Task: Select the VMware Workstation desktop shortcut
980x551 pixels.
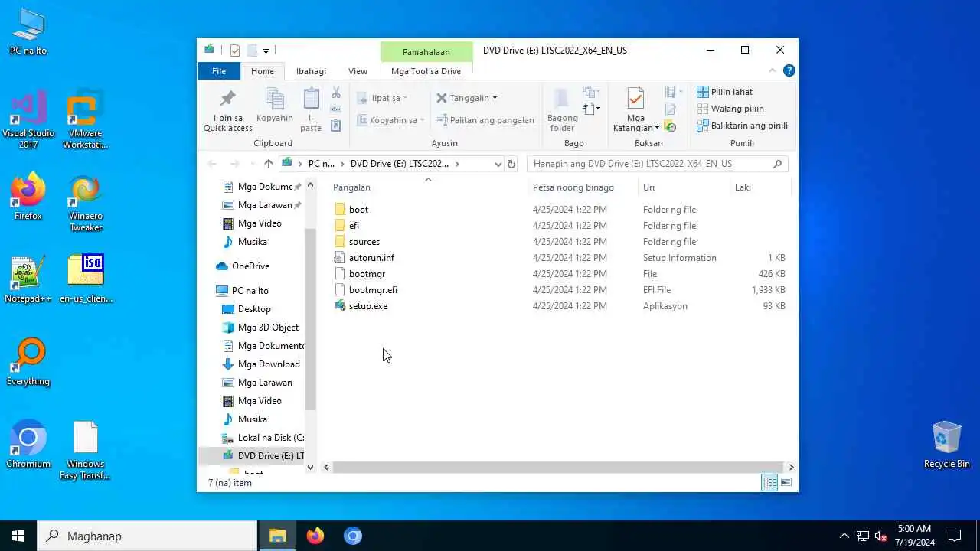Action: tap(85, 119)
